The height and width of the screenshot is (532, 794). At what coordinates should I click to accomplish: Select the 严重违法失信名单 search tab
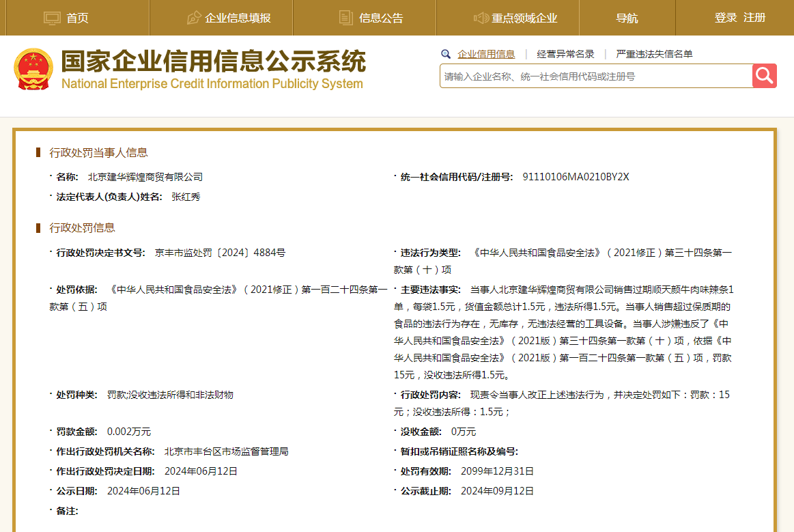pos(654,54)
